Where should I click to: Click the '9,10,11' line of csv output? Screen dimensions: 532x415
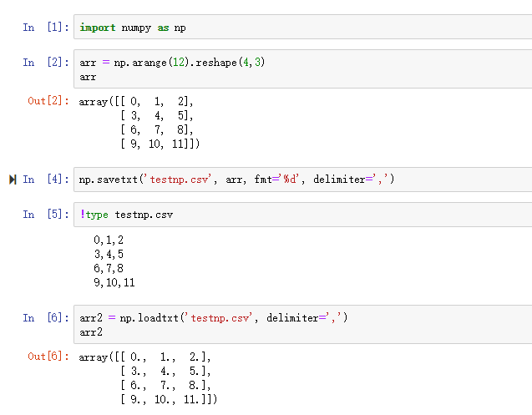114,282
